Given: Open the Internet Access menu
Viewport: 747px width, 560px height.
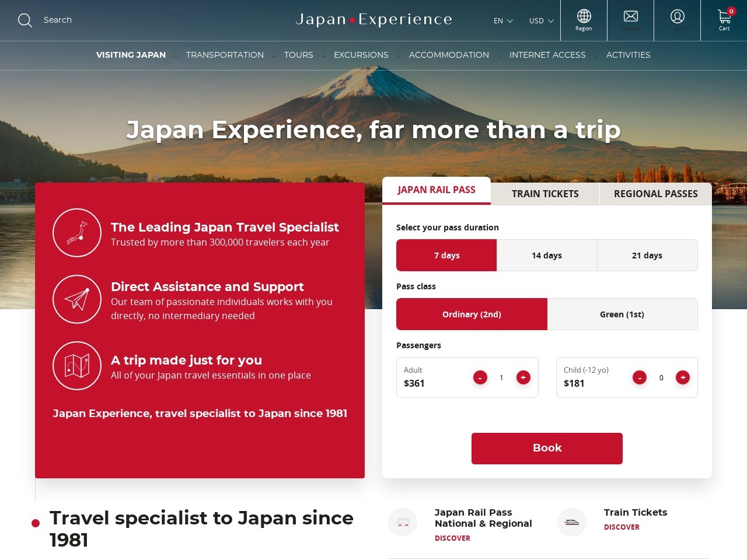Looking at the screenshot, I should pyautogui.click(x=547, y=55).
